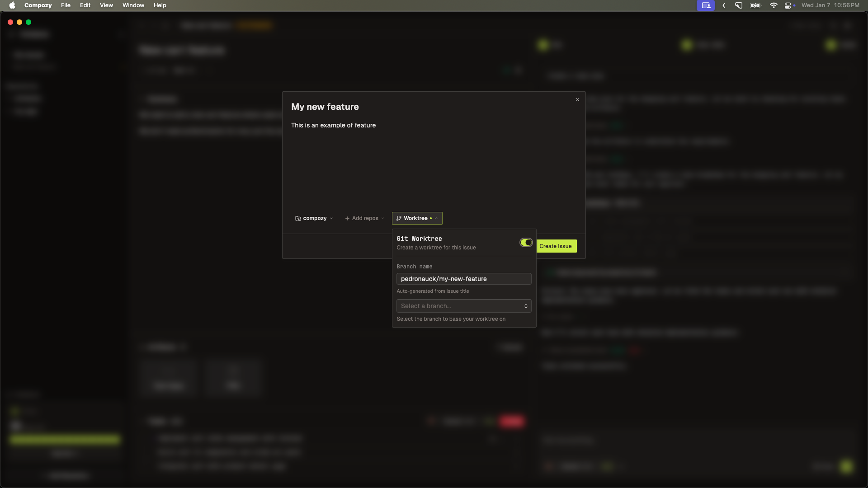
Task: Click the battery icon in the menu bar
Action: pyautogui.click(x=755, y=5)
